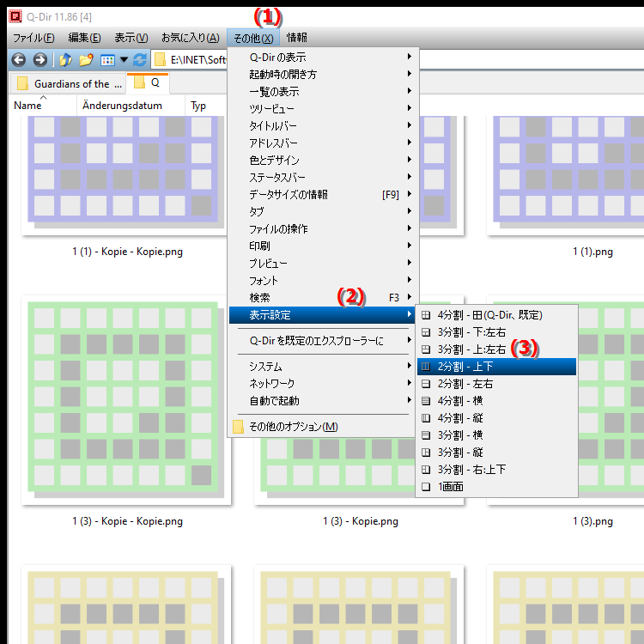Choose 4分割 - 横 layout icon
Image resolution: width=644 pixels, height=644 pixels.
coord(426,401)
